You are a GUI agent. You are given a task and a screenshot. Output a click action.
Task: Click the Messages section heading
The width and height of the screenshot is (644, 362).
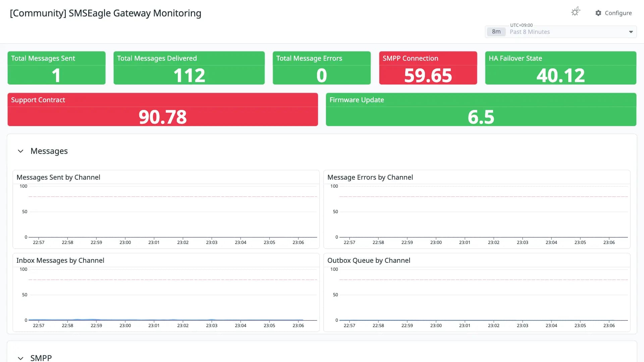pos(49,151)
